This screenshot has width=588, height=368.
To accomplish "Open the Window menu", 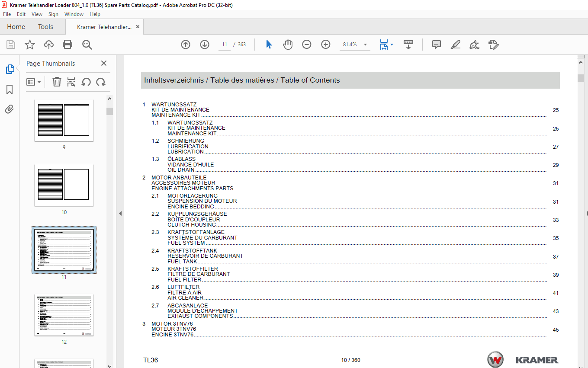I will tap(74, 14).
